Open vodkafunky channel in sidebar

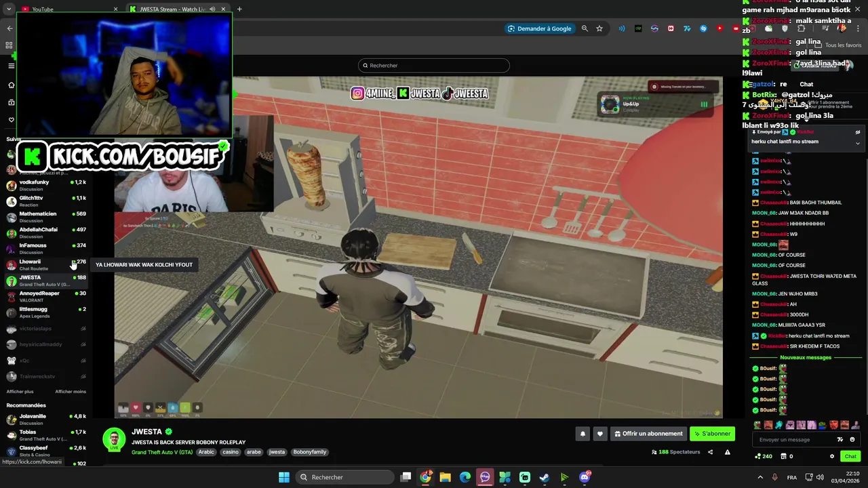46,185
